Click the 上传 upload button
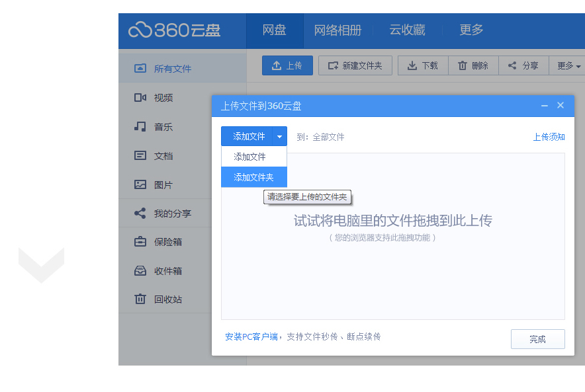Viewport: 585px width, 392px height. pyautogui.click(x=287, y=65)
